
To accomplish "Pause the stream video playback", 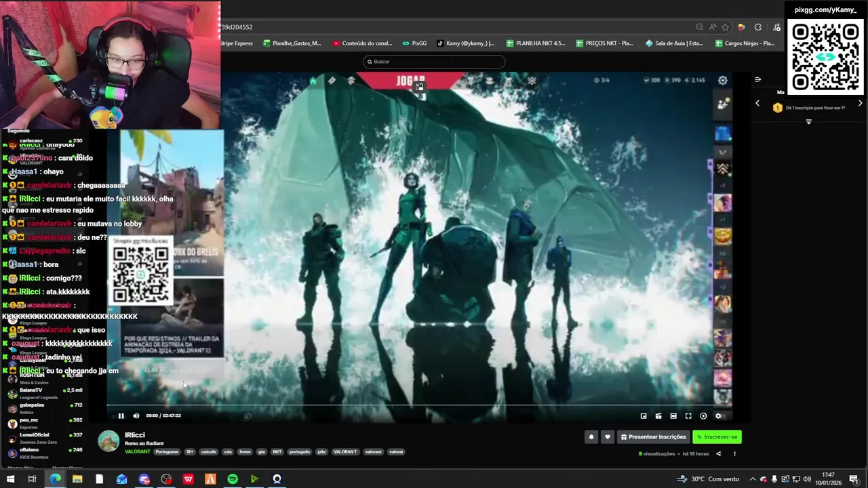I will click(x=121, y=415).
